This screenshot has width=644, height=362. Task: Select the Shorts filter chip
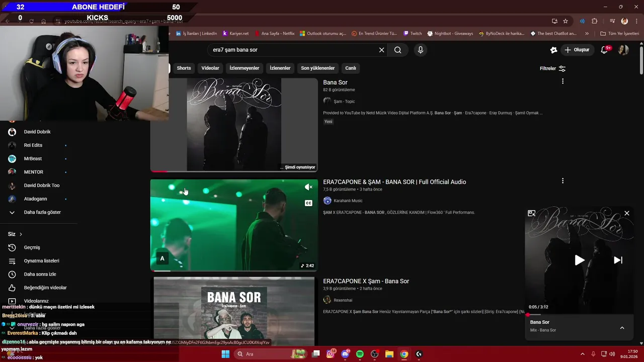coord(184,68)
